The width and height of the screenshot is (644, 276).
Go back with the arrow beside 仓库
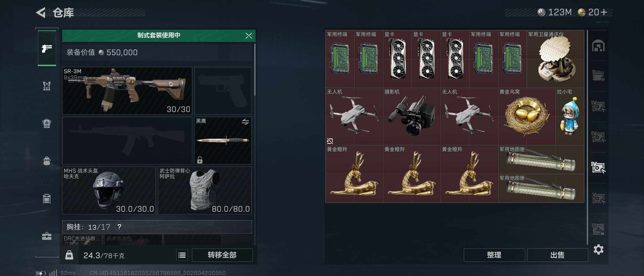pyautogui.click(x=41, y=13)
